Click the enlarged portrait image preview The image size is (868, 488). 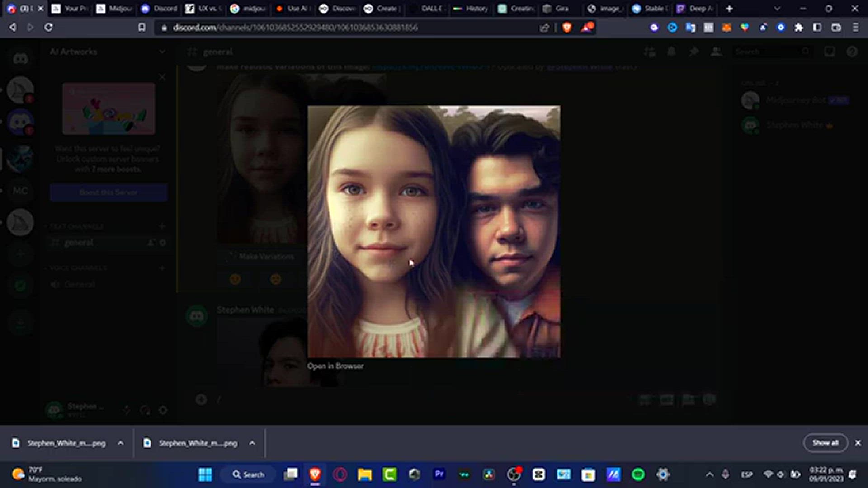coord(434,231)
